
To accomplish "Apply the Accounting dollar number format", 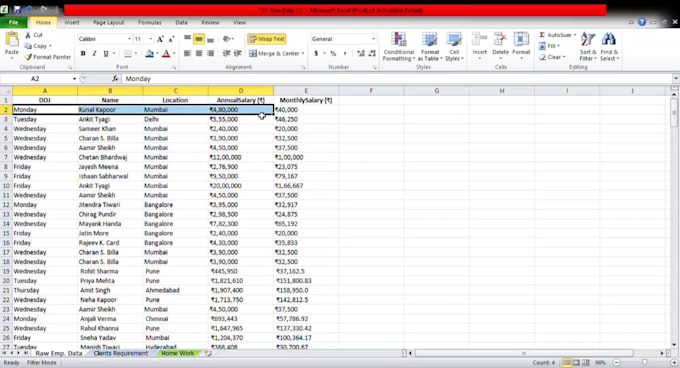I will click(x=317, y=53).
